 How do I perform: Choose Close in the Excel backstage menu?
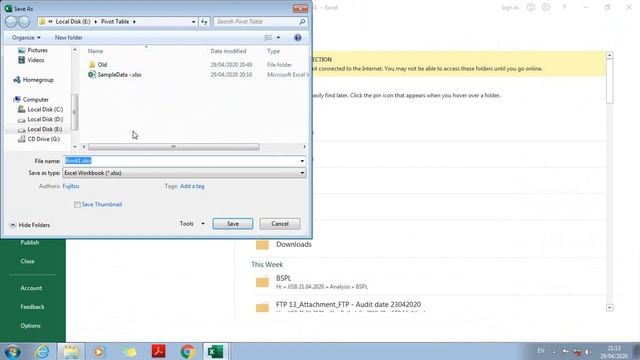[27, 261]
